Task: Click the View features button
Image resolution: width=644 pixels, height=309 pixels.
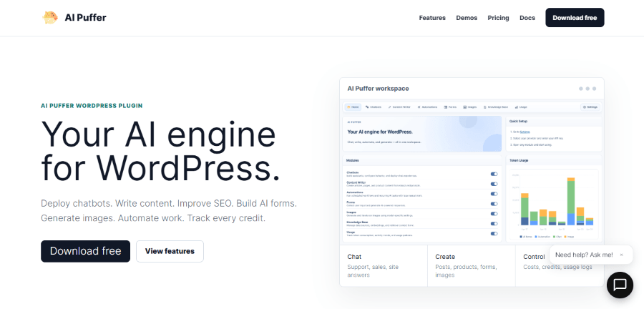Action: (x=170, y=251)
